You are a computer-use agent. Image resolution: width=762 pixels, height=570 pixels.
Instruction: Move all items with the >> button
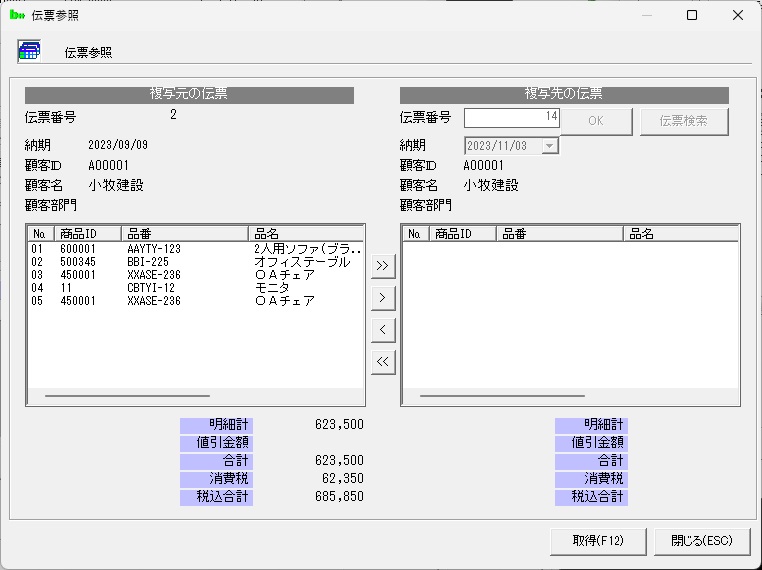click(x=383, y=266)
